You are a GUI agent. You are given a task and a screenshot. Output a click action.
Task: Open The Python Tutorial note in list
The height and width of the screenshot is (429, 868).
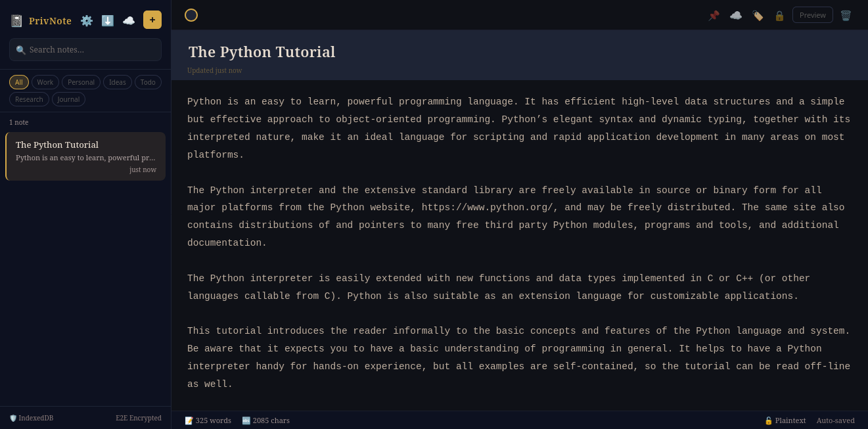tap(85, 156)
